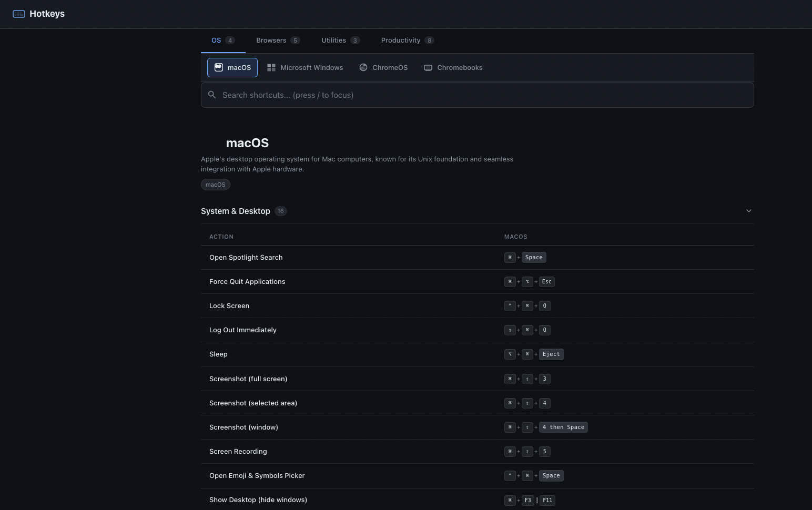Select Screenshot (full screen) row

pyautogui.click(x=478, y=379)
